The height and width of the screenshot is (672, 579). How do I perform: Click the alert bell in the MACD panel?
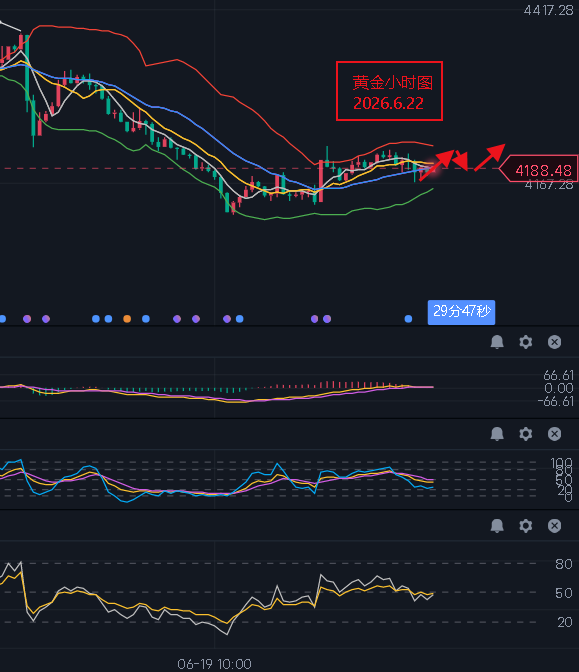pos(497,342)
